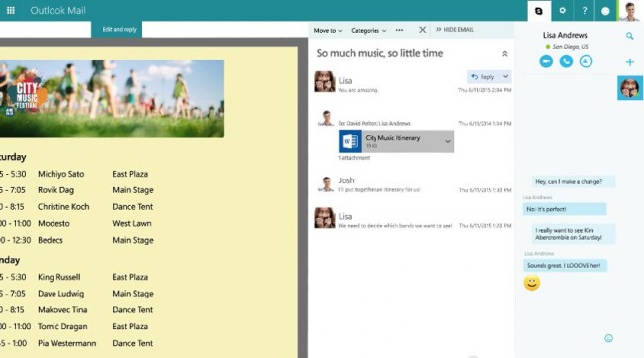
Task: Click Hide Email to collapse the reading pane
Action: click(455, 30)
